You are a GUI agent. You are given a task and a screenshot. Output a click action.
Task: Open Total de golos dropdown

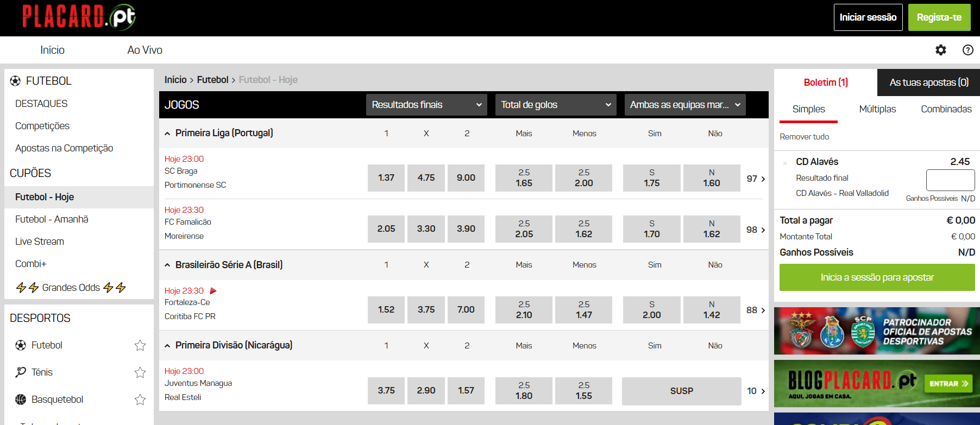coord(556,105)
